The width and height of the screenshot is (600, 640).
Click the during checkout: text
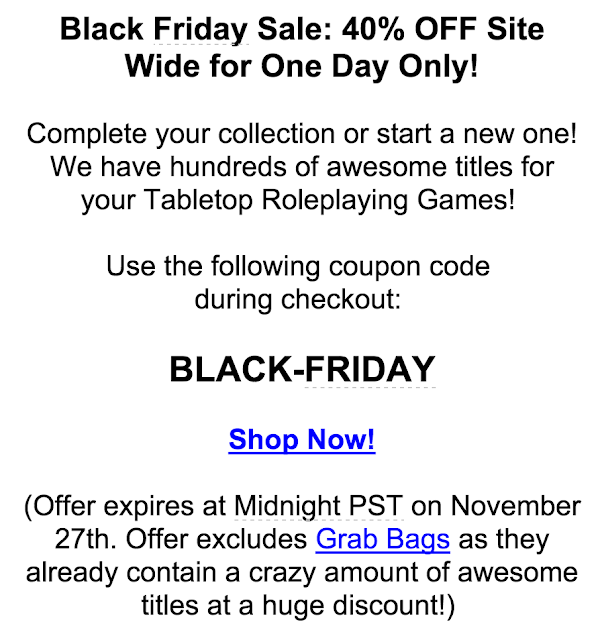pos(298,300)
